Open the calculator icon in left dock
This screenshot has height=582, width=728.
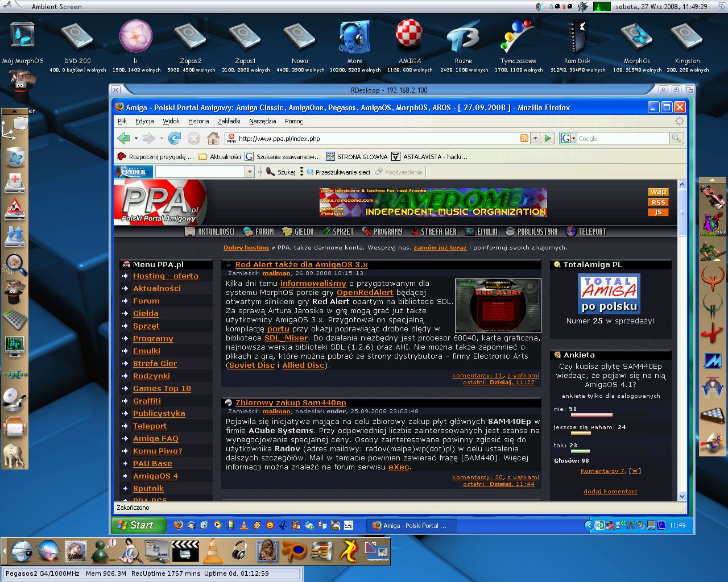15,319
